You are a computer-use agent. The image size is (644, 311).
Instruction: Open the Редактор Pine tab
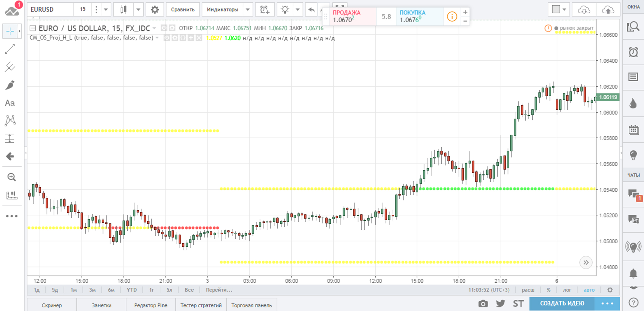pos(151,305)
